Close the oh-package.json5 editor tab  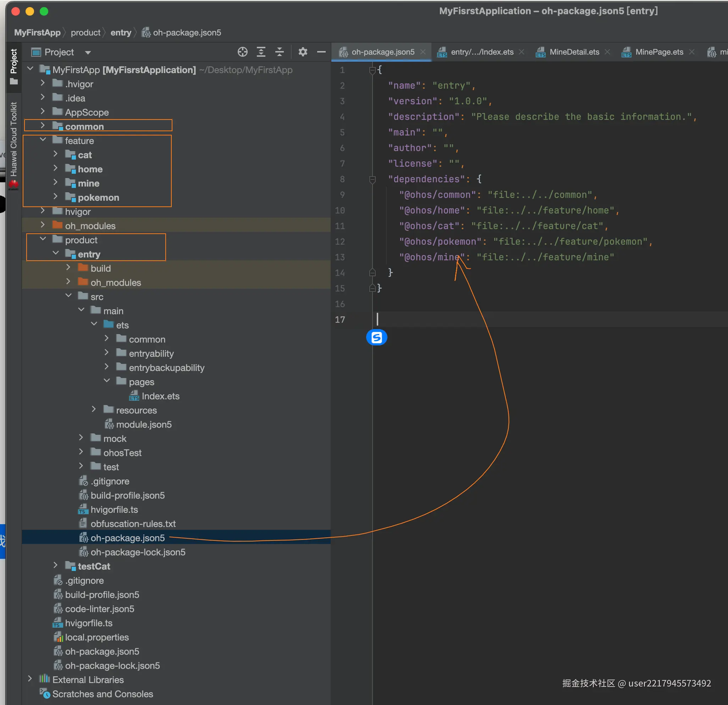[x=423, y=52]
